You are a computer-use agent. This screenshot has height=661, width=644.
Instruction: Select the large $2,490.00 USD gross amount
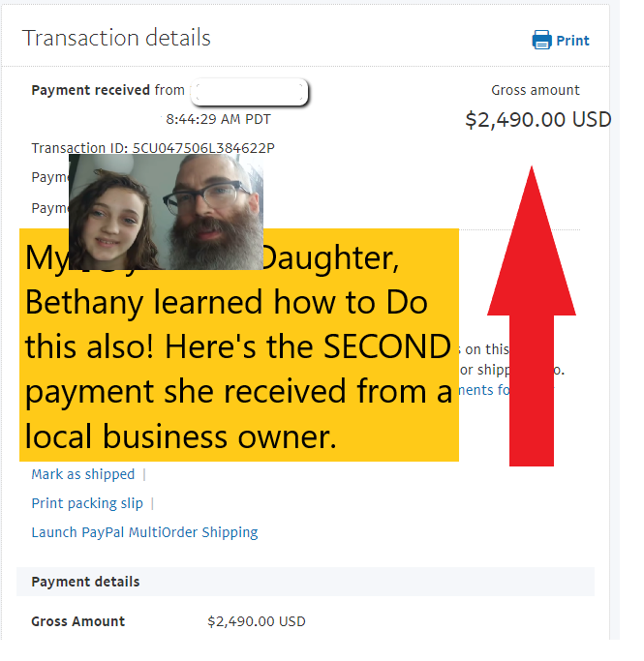538,119
